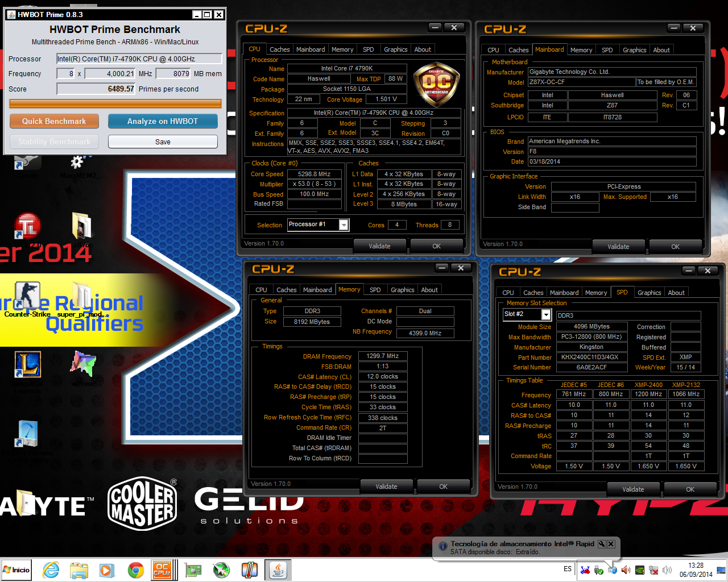Click OK in CPU-Z SPD window
The image size is (728, 582).
pyautogui.click(x=690, y=489)
